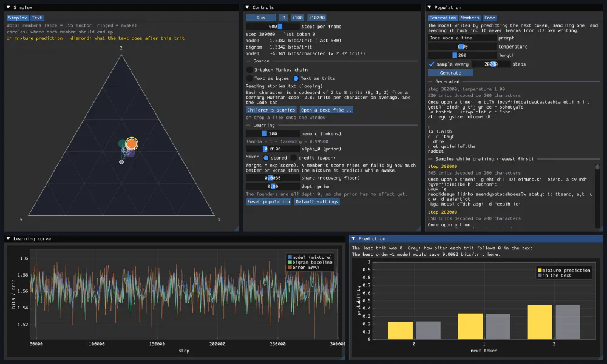Toggle error EWMA legend swatch
607x364 pixels.
coord(290,268)
